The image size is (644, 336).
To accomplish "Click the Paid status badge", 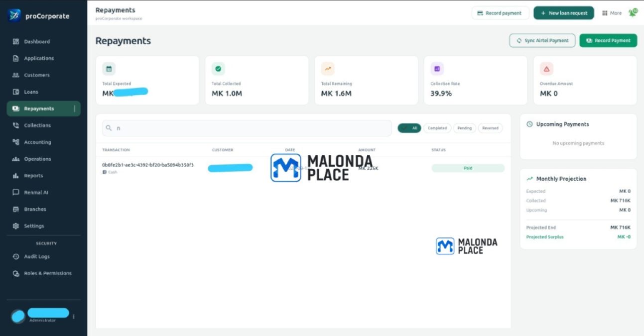I will coord(468,168).
